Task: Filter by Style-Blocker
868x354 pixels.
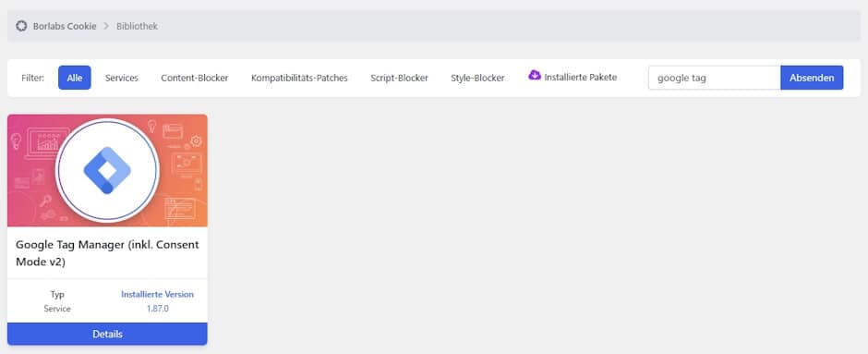Action: (477, 79)
